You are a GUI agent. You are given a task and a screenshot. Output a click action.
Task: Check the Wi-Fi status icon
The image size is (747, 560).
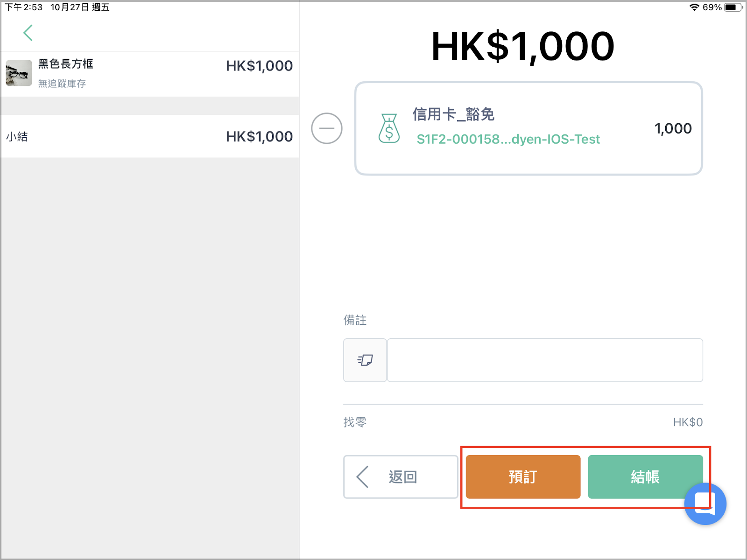click(x=694, y=7)
